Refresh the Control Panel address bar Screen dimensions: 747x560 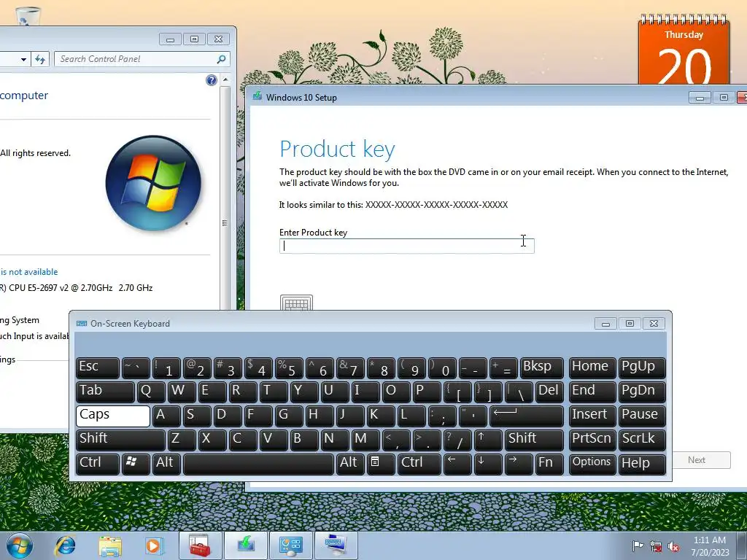(41, 60)
